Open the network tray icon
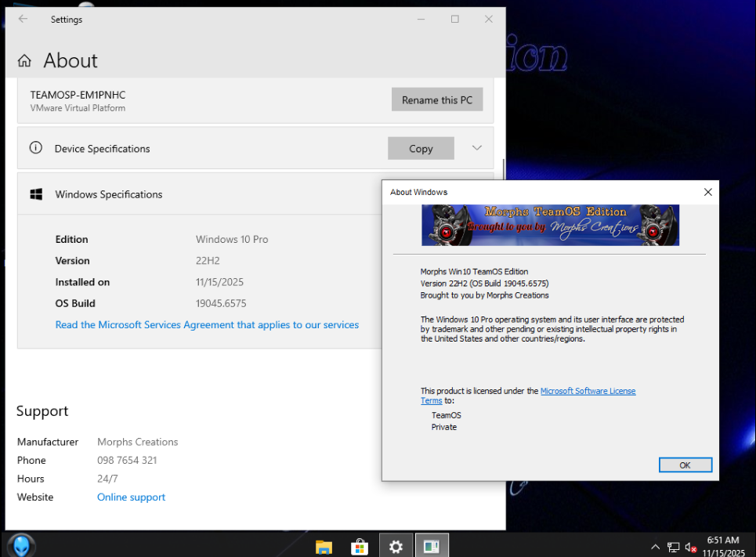Screen dimensions: 756x557 (673, 547)
